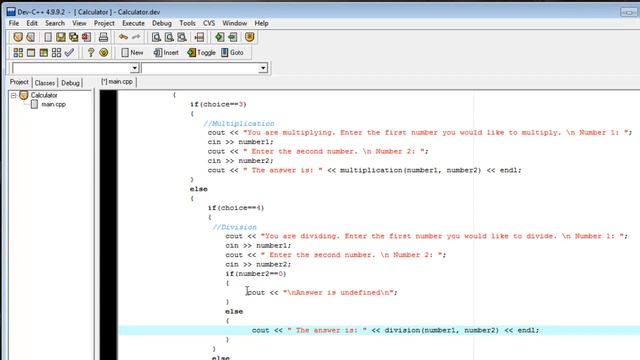Start debugging with checkmark icon
Viewport: 640px width, 360px height.
[69, 52]
